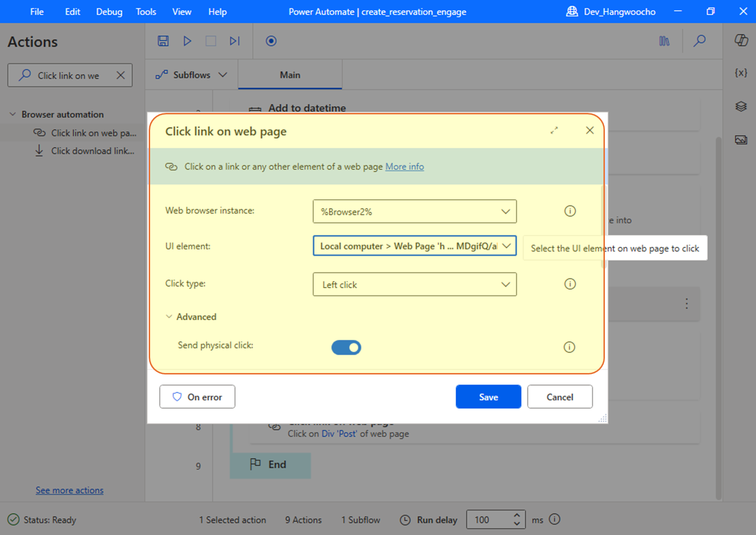Click the Div 'Post' link in step 8
This screenshot has width=756, height=535.
click(x=339, y=434)
